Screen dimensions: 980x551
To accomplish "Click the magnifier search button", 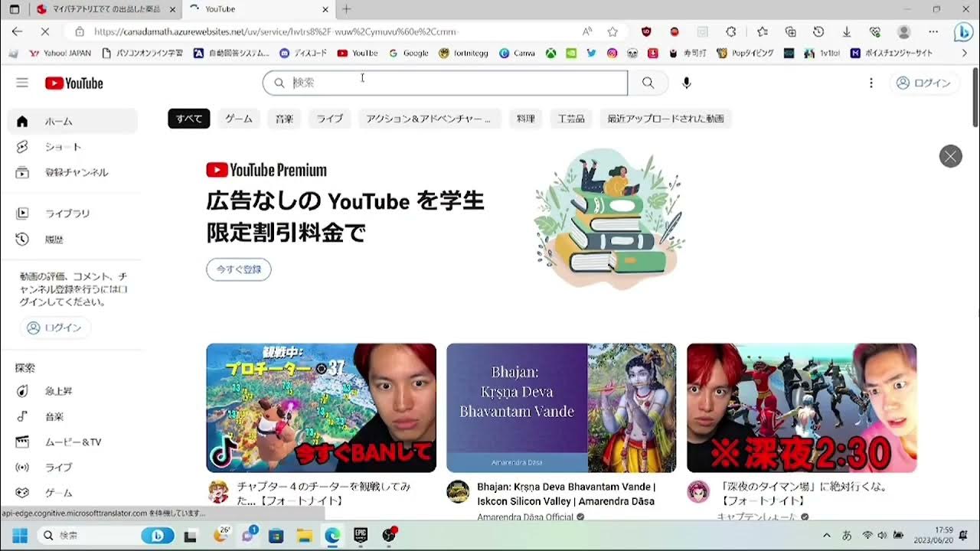I will tap(648, 83).
